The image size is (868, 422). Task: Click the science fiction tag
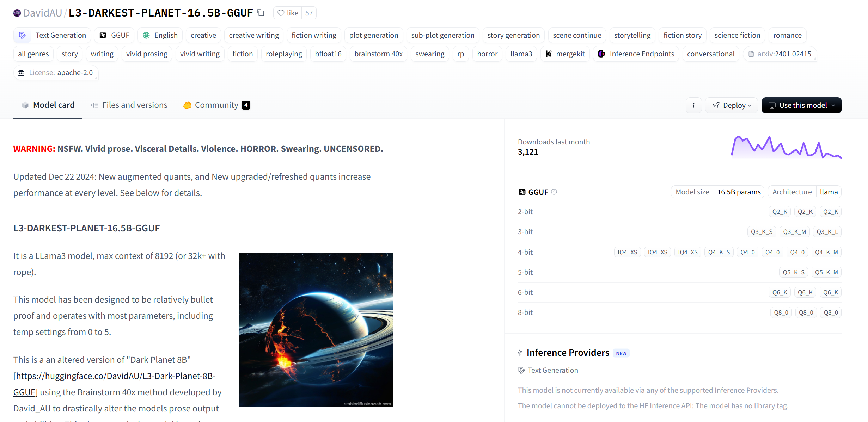click(x=737, y=35)
